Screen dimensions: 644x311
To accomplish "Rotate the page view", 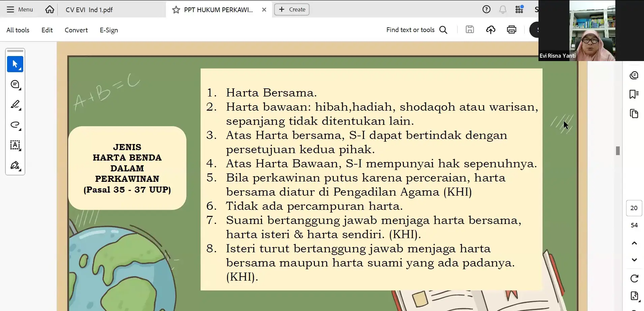I will pos(634,278).
